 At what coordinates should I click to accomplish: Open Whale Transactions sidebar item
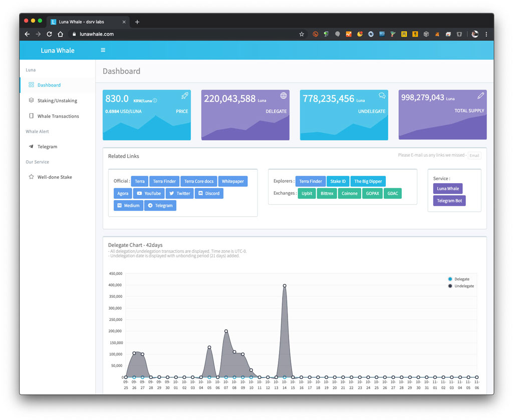click(57, 116)
